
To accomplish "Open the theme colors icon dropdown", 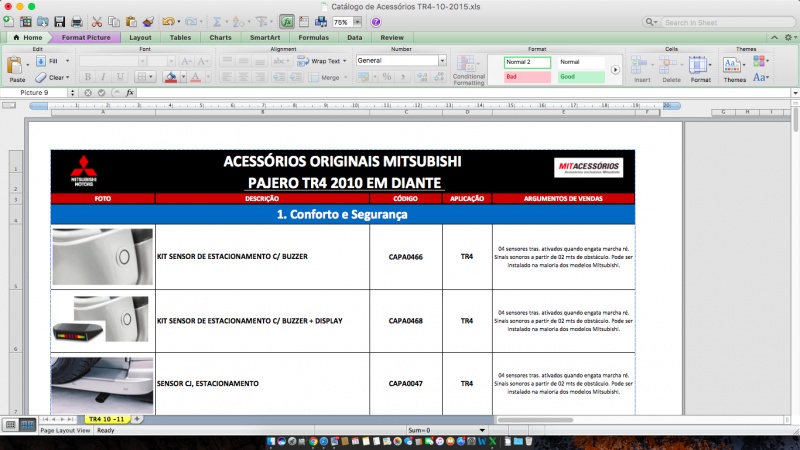I will [x=761, y=61].
